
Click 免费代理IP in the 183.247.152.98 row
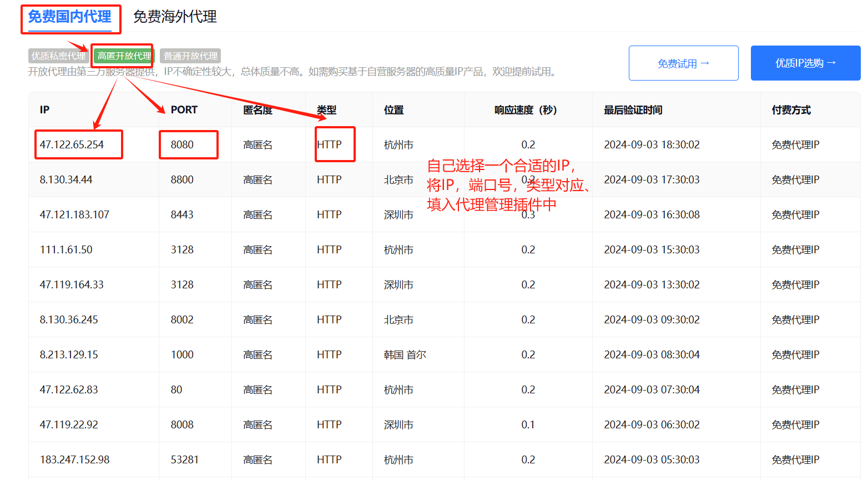coord(795,460)
